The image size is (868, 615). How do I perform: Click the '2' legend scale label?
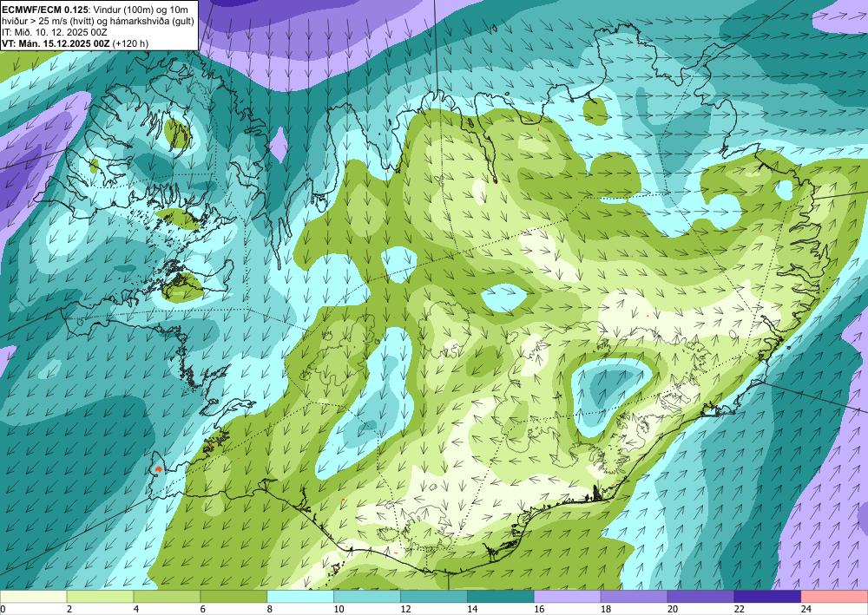(x=69, y=609)
